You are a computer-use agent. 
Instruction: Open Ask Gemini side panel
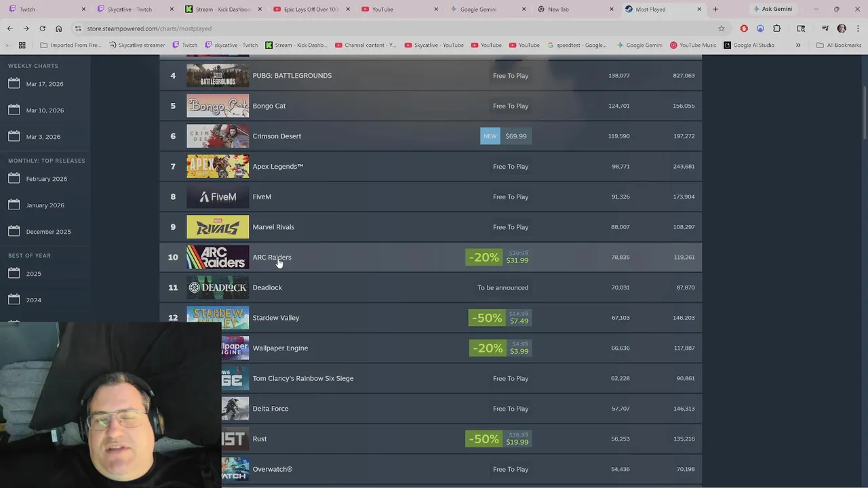tap(772, 9)
